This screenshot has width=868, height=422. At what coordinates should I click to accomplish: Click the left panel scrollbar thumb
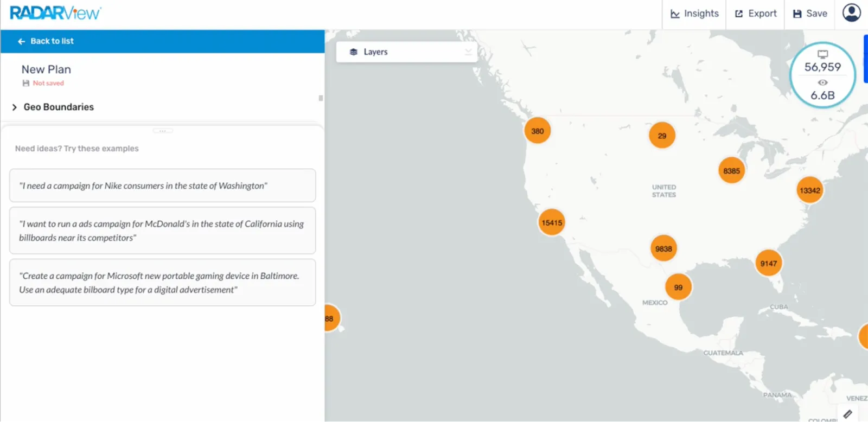pyautogui.click(x=321, y=98)
